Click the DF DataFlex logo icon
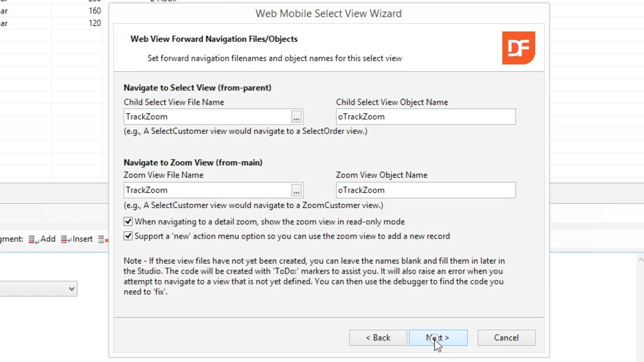Screen dimensions: 644x362 518,48
